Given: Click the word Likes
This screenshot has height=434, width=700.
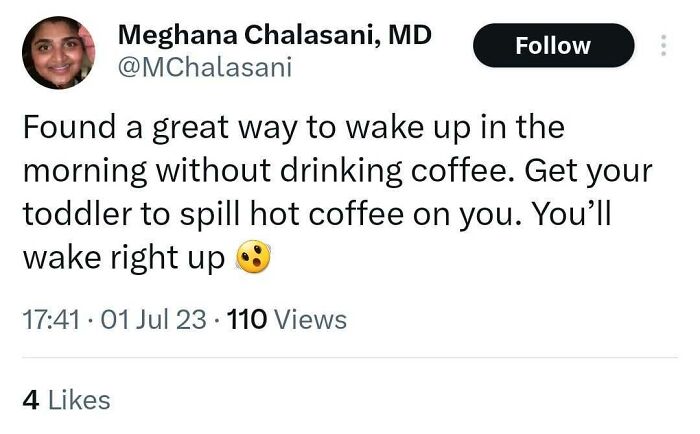Looking at the screenshot, I should point(79,401).
